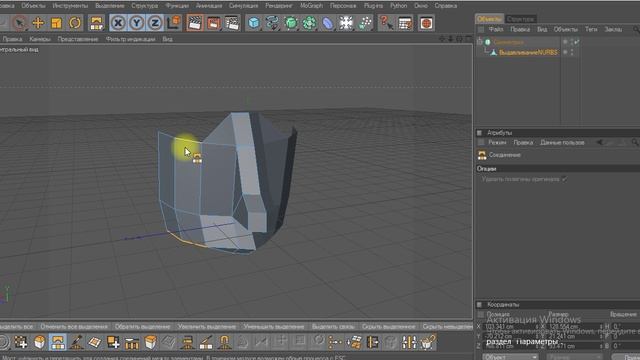This screenshot has height=360, width=640.
Task: Click the X size field in Coordinates
Action: point(573,327)
